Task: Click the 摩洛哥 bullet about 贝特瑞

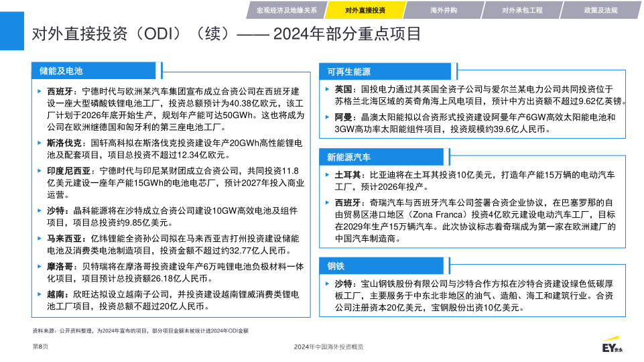Action: click(x=176, y=272)
